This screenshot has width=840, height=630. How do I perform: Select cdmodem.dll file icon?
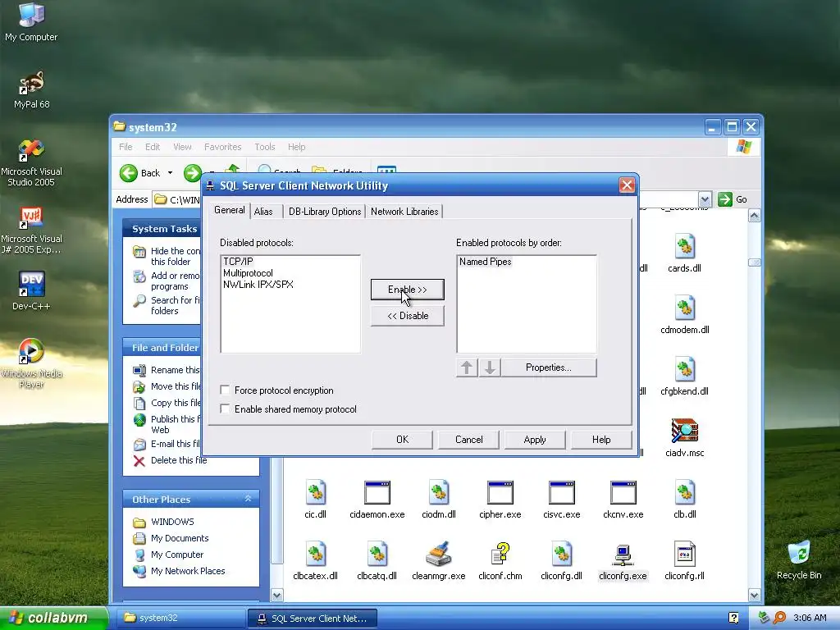click(x=684, y=315)
